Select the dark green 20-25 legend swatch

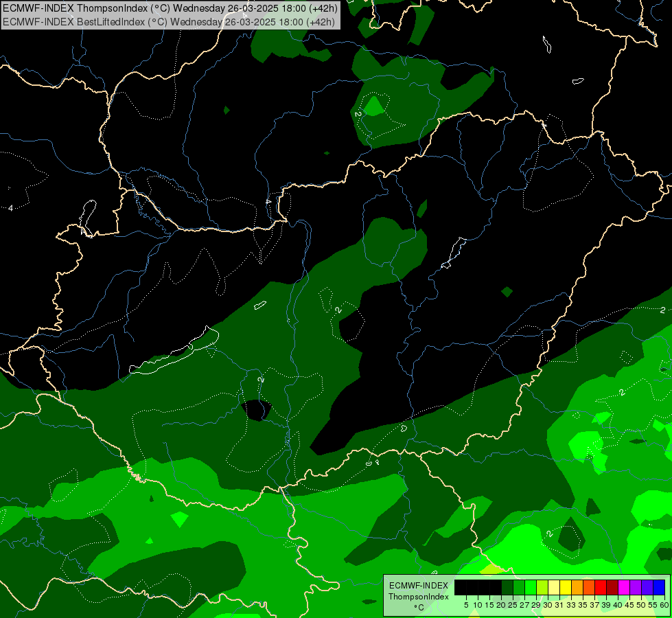click(507, 587)
